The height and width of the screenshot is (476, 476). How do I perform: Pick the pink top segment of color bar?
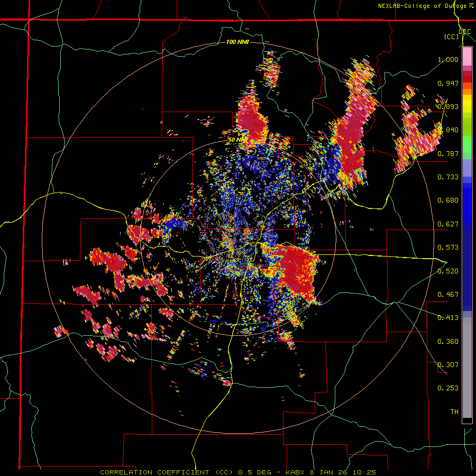click(467, 57)
